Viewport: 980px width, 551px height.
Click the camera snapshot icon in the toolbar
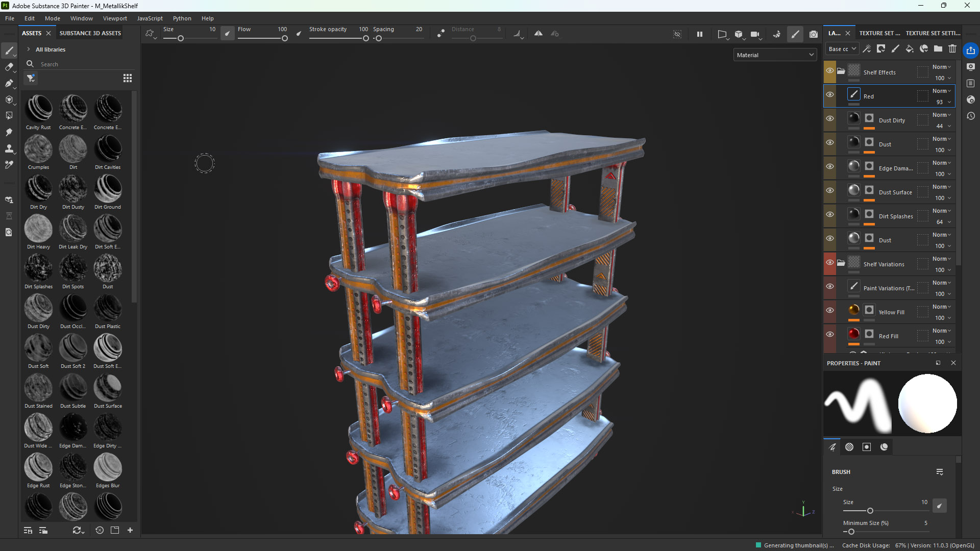814,34
